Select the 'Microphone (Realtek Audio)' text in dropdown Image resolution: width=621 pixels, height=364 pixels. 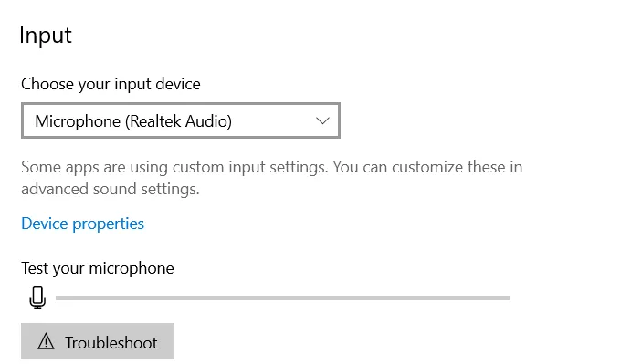click(x=133, y=121)
